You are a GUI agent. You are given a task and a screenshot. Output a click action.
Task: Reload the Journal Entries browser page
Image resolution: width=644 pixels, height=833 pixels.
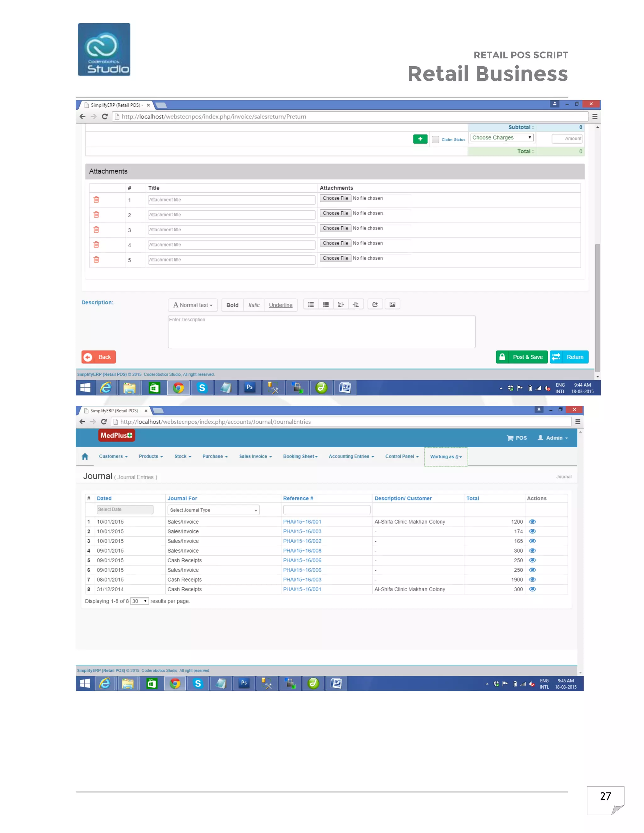103,422
